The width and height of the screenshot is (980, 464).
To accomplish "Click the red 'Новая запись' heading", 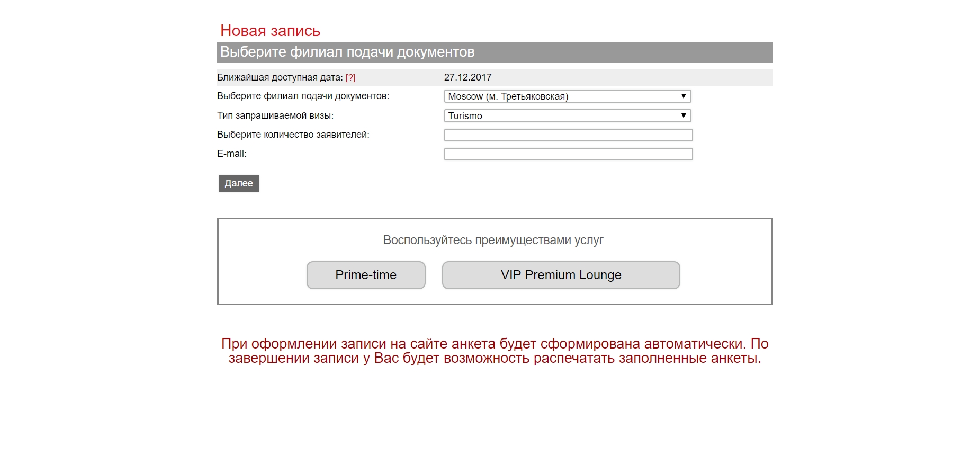I will point(271,31).
